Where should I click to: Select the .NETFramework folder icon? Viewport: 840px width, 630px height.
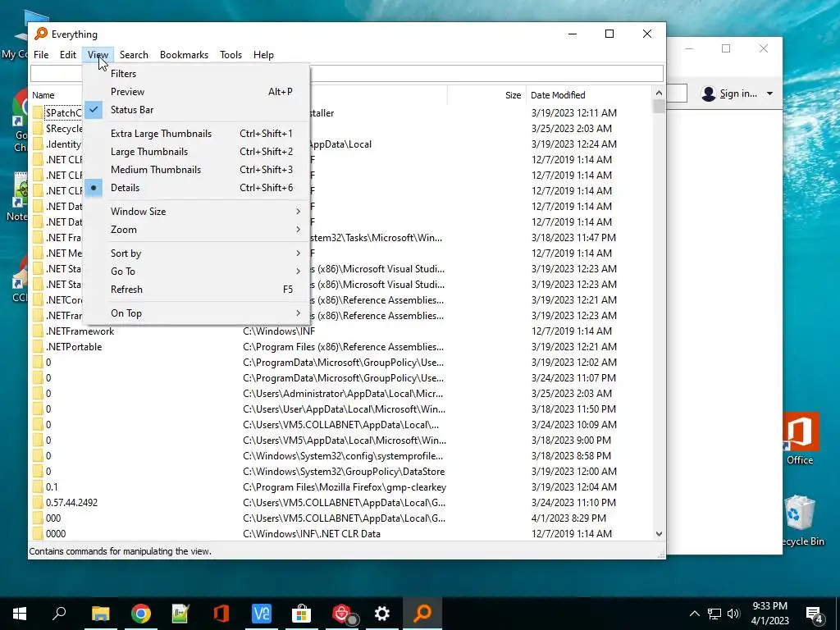pyautogui.click(x=37, y=331)
